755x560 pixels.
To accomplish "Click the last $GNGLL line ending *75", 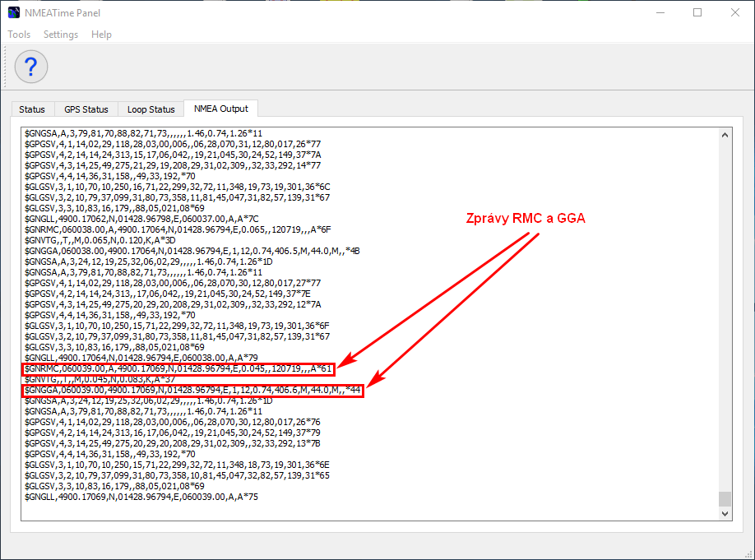I will pyautogui.click(x=141, y=497).
